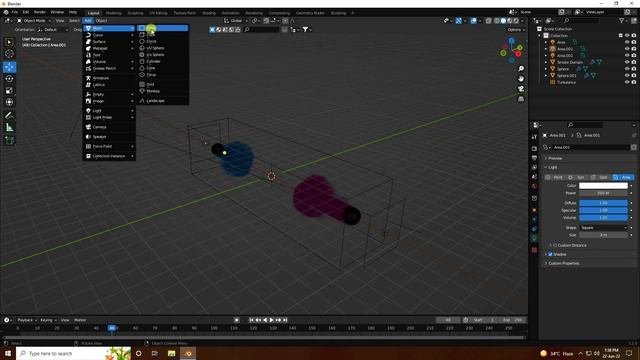Screen dimensions: 640x360
Task: Adjust the Diffuse slider
Action: click(603, 203)
